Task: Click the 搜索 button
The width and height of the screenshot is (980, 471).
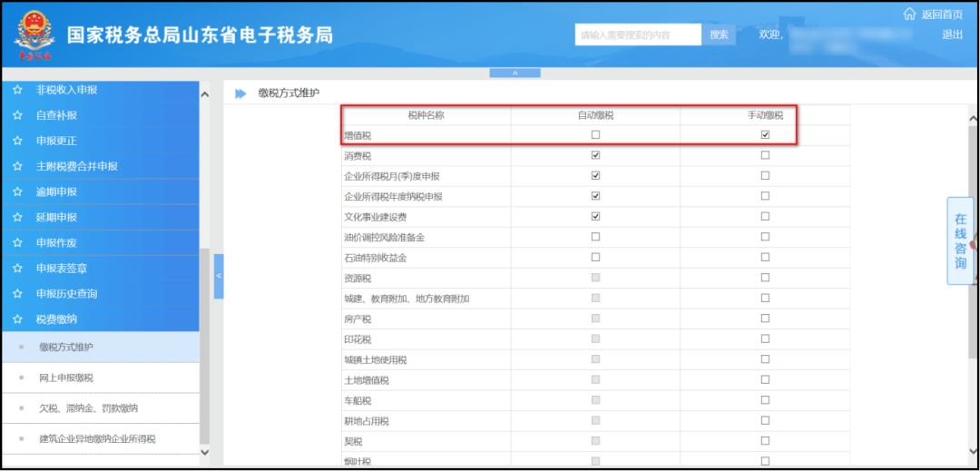Action: point(720,34)
